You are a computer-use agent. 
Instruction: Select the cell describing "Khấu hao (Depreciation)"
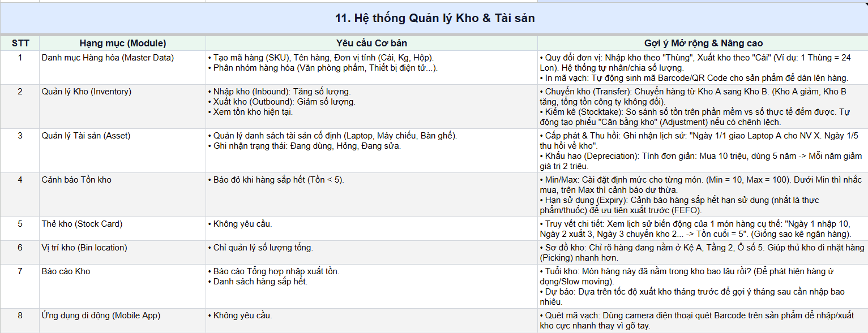[703, 151]
